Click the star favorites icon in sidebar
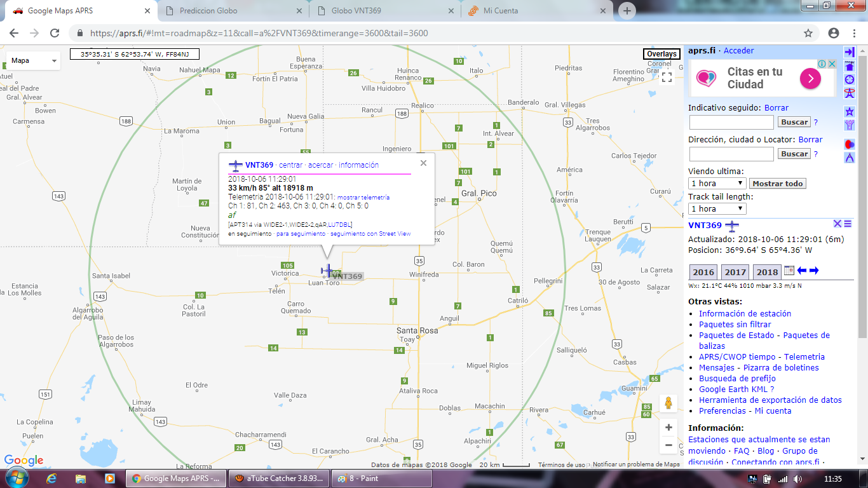 coord(849,112)
